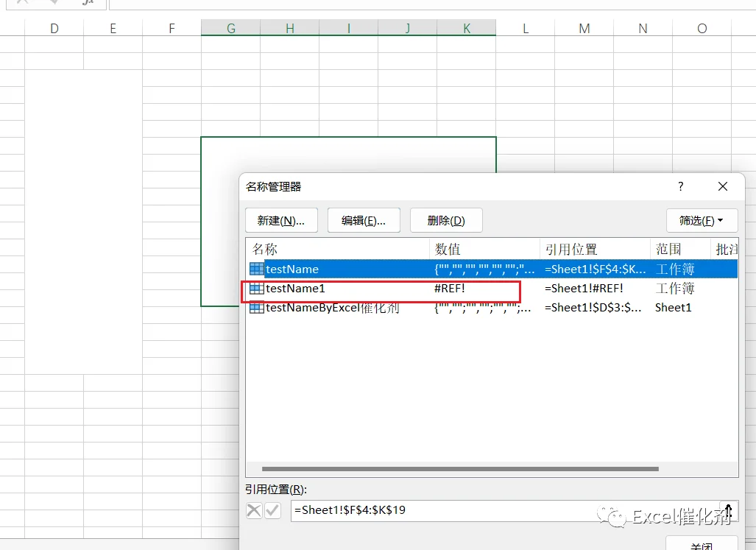Close the 名称管理器 dialog with the X

[722, 186]
